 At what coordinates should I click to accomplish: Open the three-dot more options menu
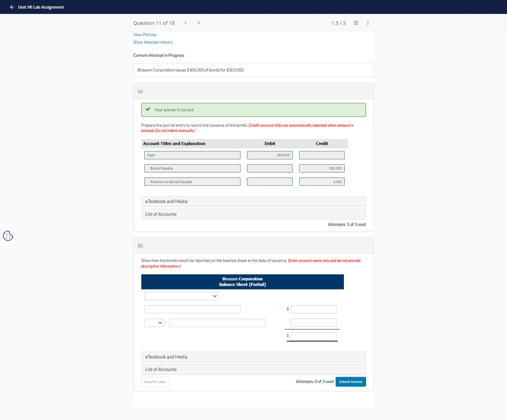[x=368, y=23]
